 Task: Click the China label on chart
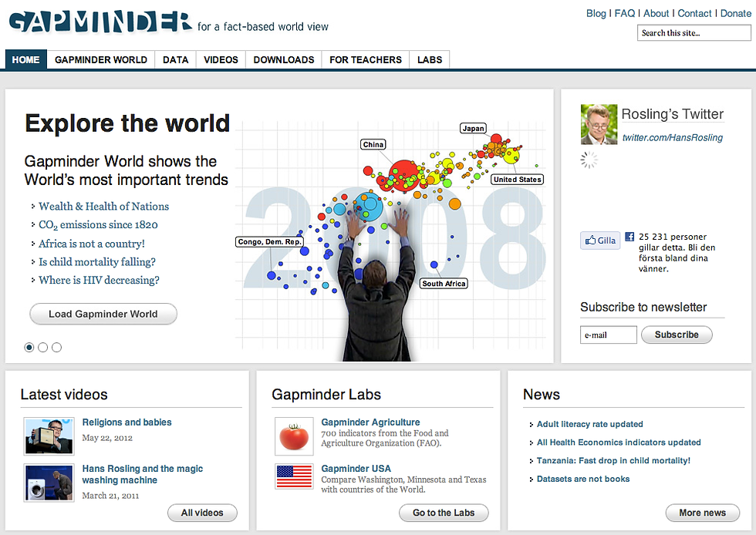(373, 145)
